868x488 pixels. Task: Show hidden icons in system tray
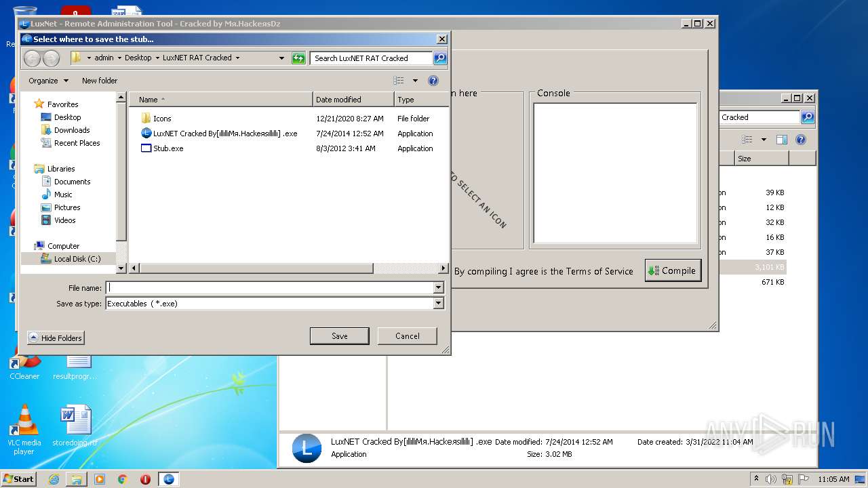tap(756, 479)
